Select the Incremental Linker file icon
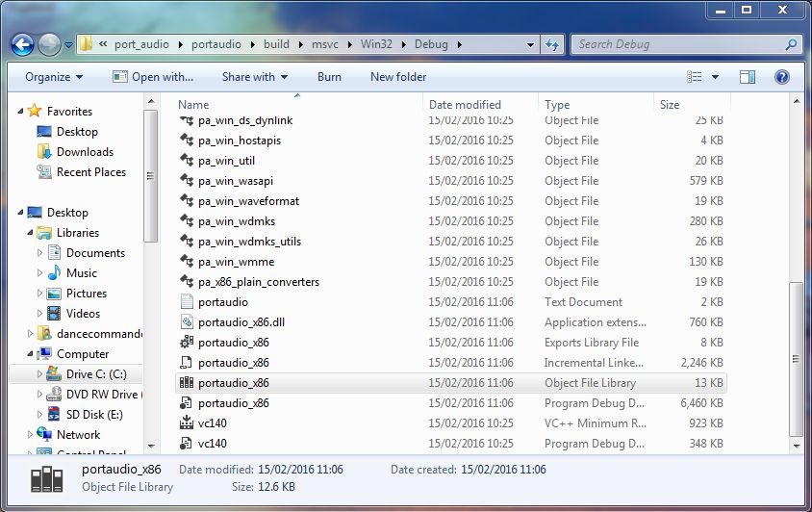 [187, 362]
